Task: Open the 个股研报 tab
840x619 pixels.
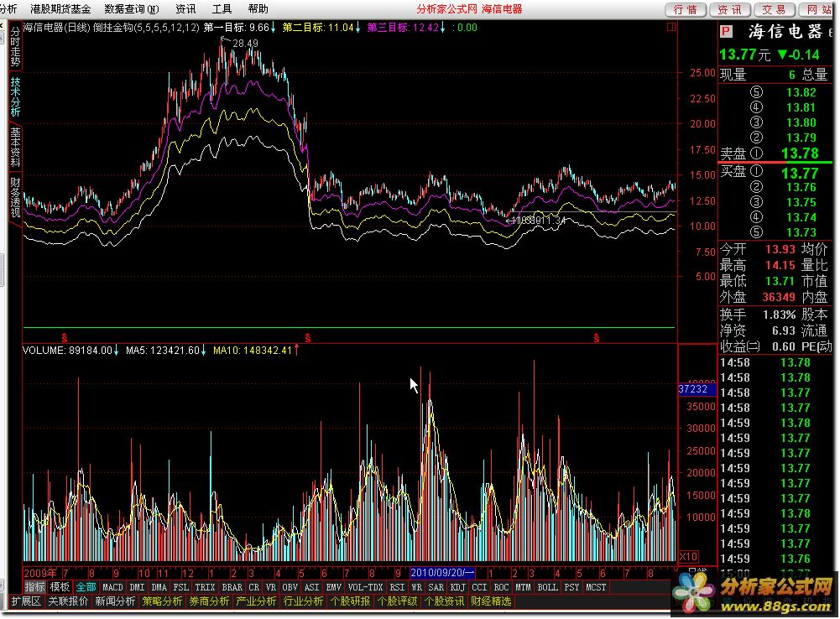Action: [350, 602]
